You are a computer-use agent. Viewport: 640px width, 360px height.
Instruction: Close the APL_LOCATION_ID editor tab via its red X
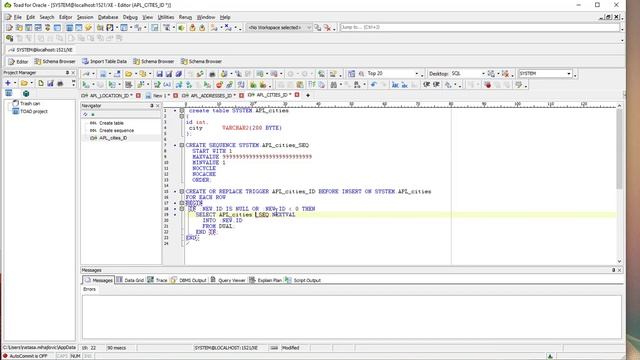coord(138,96)
